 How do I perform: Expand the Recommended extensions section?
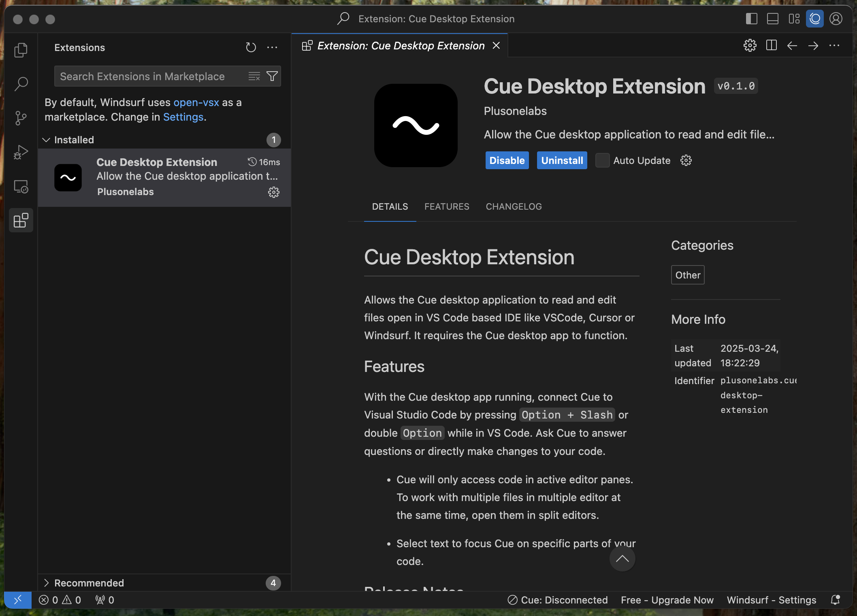[x=47, y=583]
